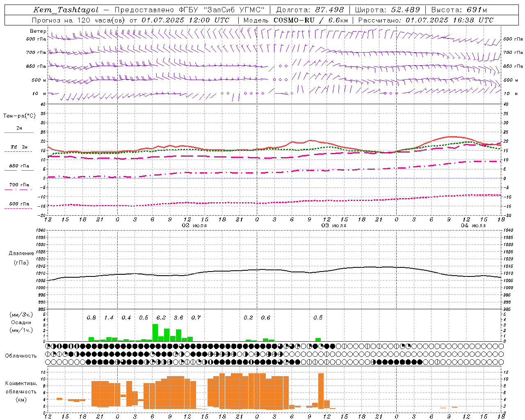The height and width of the screenshot is (420, 525).
Task: Click the 6.2 precipitation value
Action: pyautogui.click(x=161, y=317)
